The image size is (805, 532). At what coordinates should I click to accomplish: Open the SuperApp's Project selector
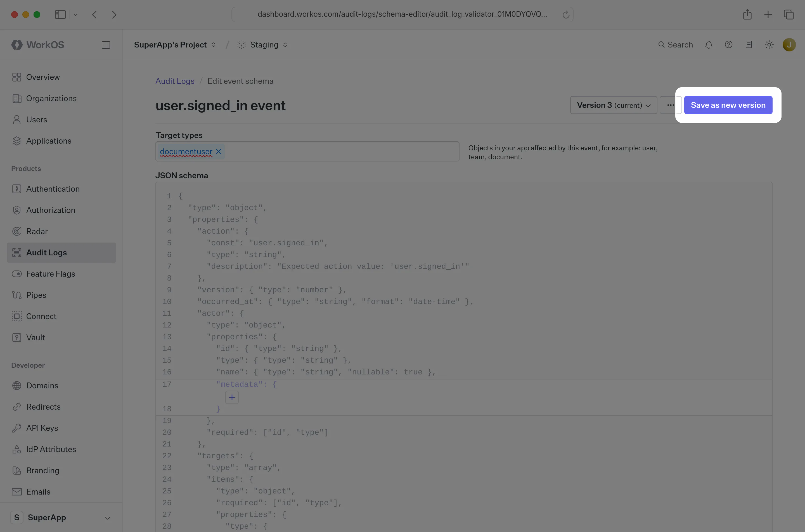coord(175,45)
